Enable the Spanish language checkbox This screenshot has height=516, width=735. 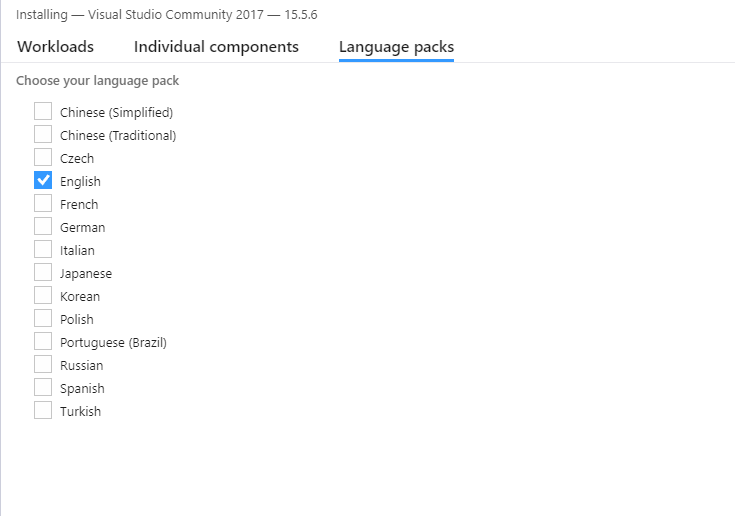coord(43,387)
